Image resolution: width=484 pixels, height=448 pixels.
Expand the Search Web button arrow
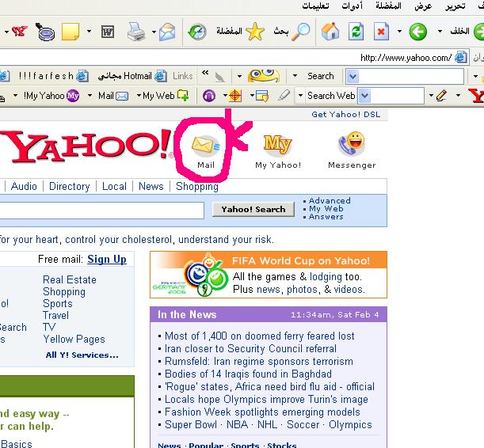[x=300, y=96]
